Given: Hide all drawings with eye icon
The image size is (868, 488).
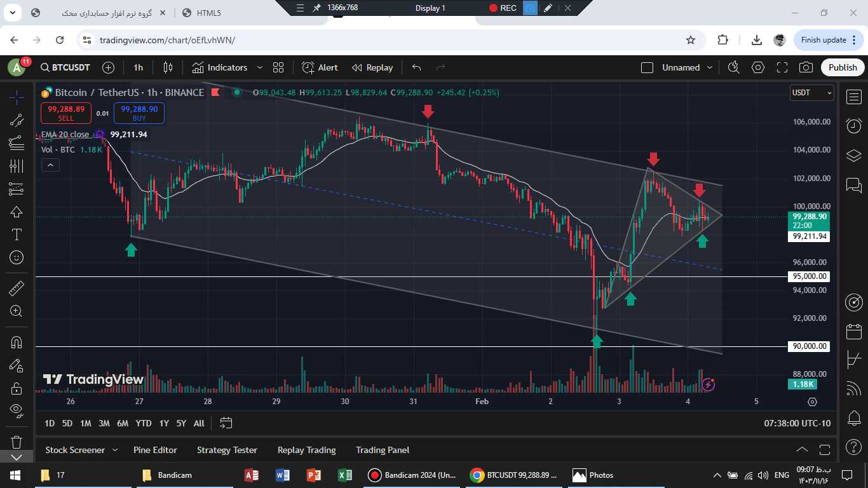Looking at the screenshot, I should point(17,410).
